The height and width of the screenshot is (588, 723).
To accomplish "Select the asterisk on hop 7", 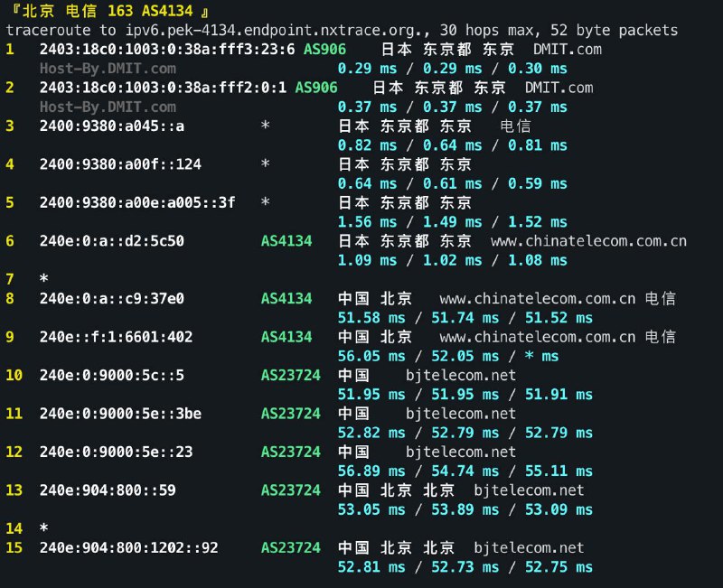I will click(43, 278).
